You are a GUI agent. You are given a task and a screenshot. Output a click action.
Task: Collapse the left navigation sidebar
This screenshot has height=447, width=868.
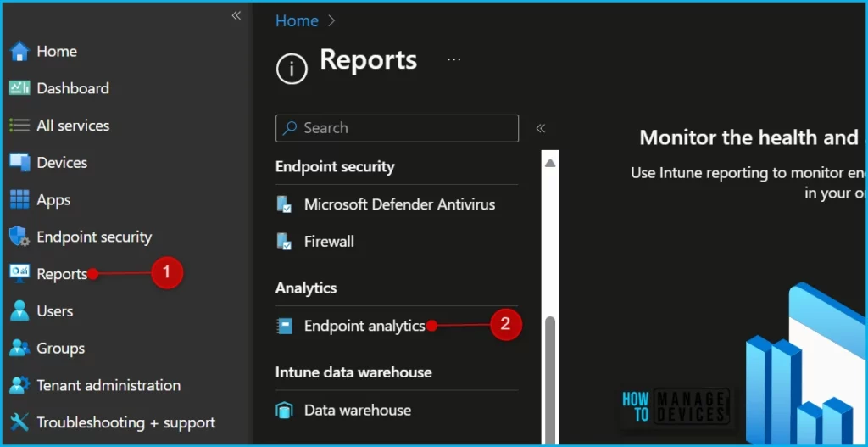[x=236, y=15]
